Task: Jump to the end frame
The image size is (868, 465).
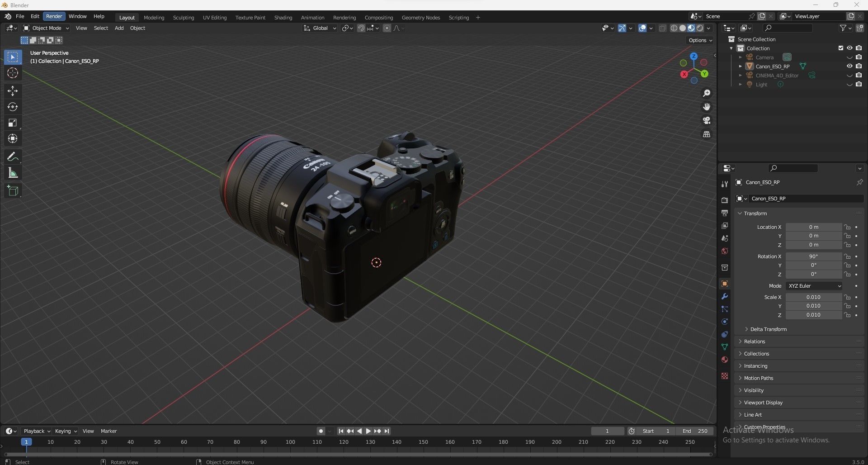Action: click(387, 431)
